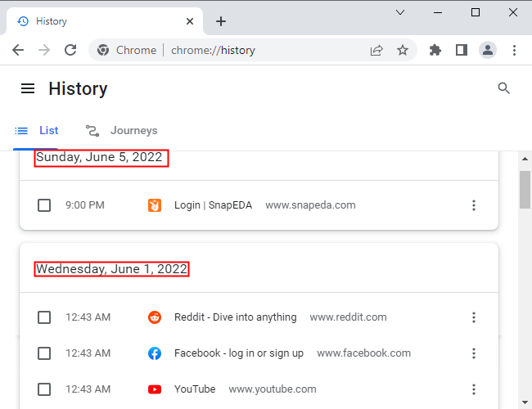
Task: Check the Reddit entry checkbox
Action: click(44, 317)
